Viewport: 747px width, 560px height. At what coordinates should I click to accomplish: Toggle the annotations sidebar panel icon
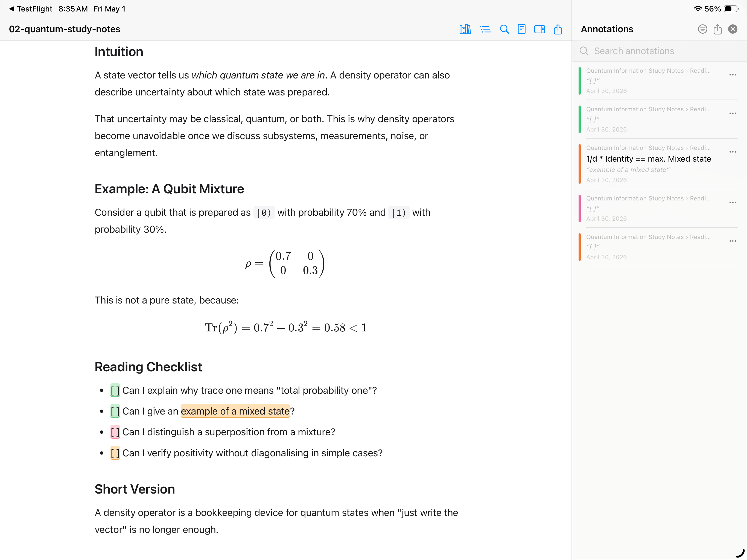click(x=539, y=29)
